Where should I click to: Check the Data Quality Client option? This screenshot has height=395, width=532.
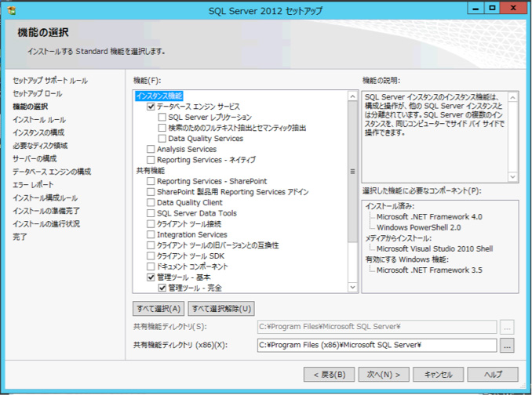tap(151, 202)
